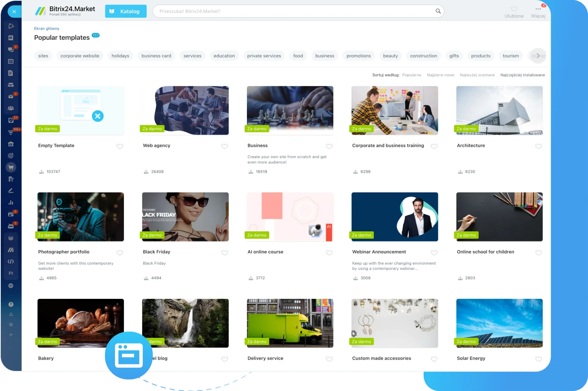Screen dimensions: 588x391
Task: Toggle the favorite heart on the Business template
Action: pos(329,147)
